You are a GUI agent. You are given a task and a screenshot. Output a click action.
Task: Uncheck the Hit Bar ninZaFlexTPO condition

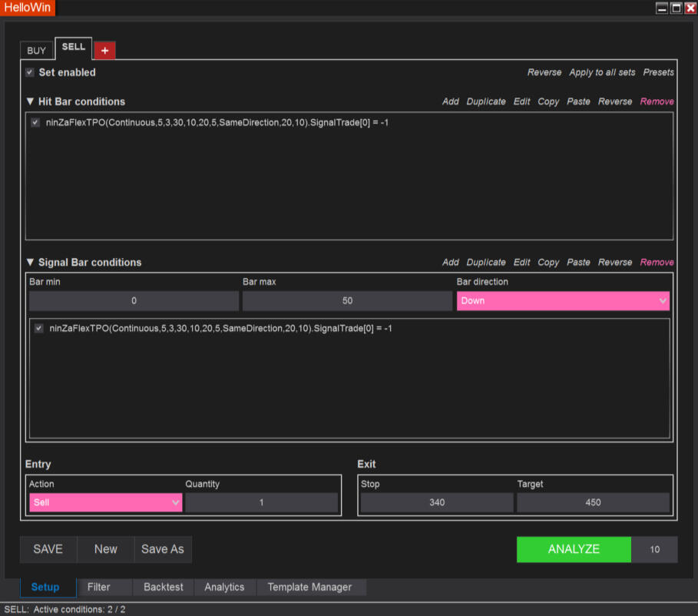pos(35,122)
